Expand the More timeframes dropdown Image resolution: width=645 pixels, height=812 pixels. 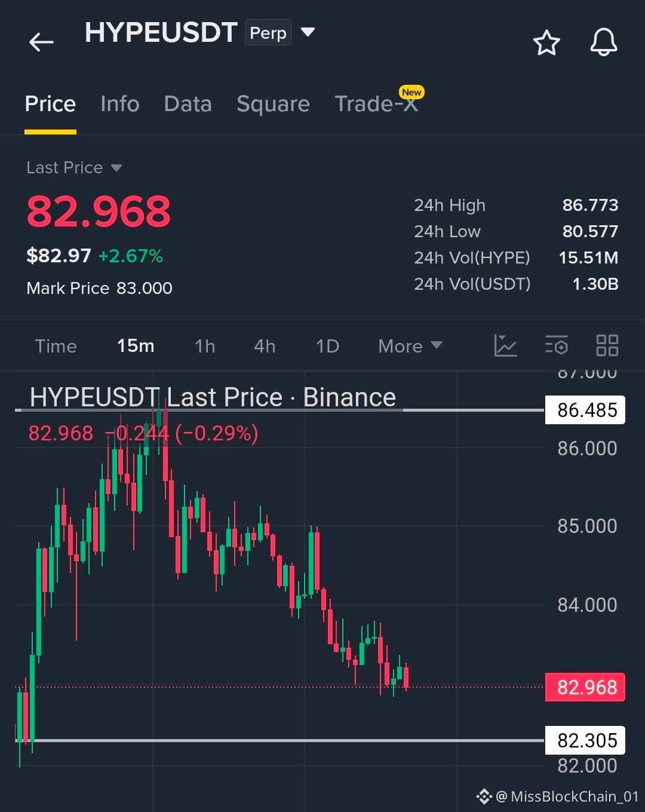coord(410,346)
